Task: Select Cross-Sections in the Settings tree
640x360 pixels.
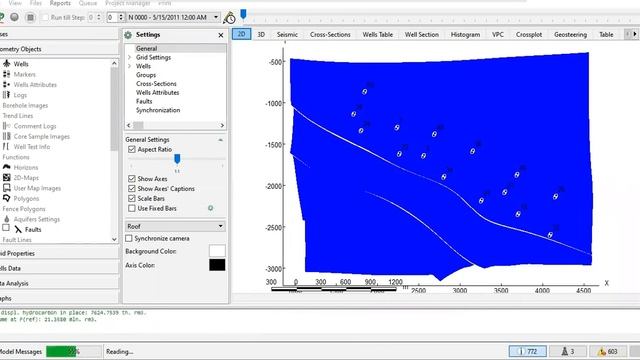Action: 156,84
